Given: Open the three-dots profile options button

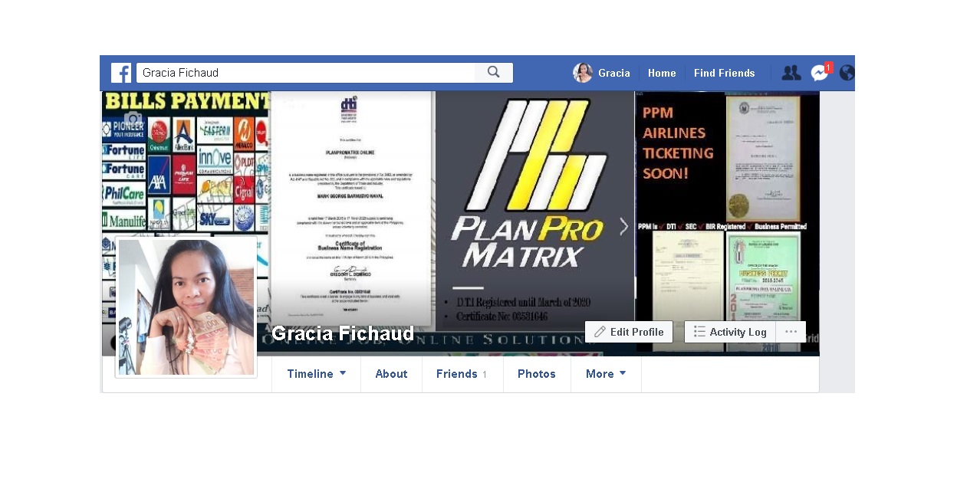Looking at the screenshot, I should pos(791,332).
